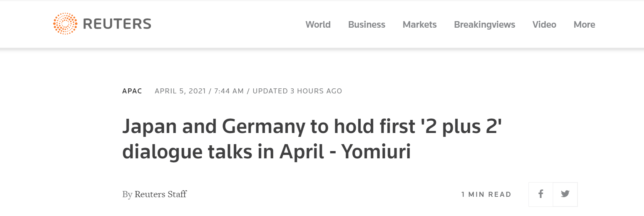This screenshot has height=216, width=644.
Task: Click the word Yomiuri in headline
Action: [376, 151]
